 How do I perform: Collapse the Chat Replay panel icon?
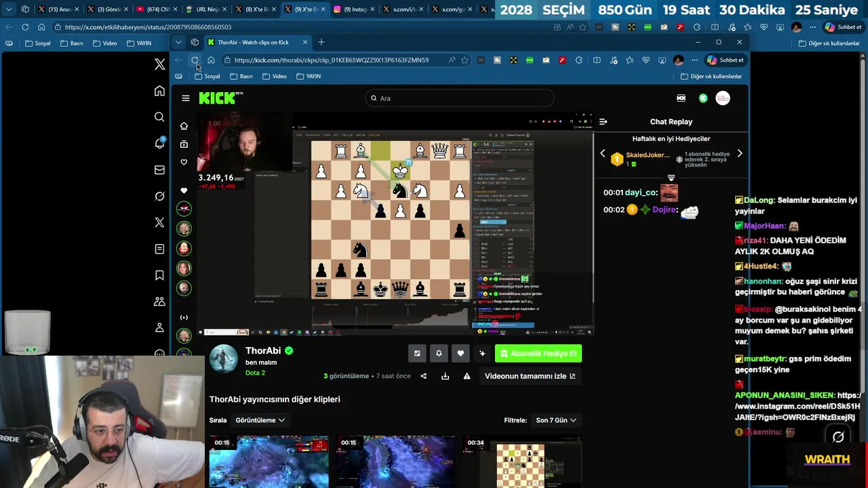(603, 122)
